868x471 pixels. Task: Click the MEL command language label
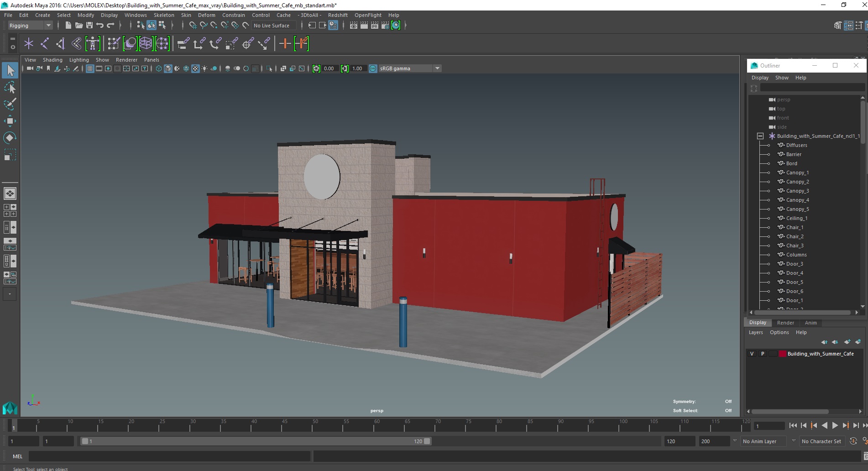pyautogui.click(x=17, y=456)
